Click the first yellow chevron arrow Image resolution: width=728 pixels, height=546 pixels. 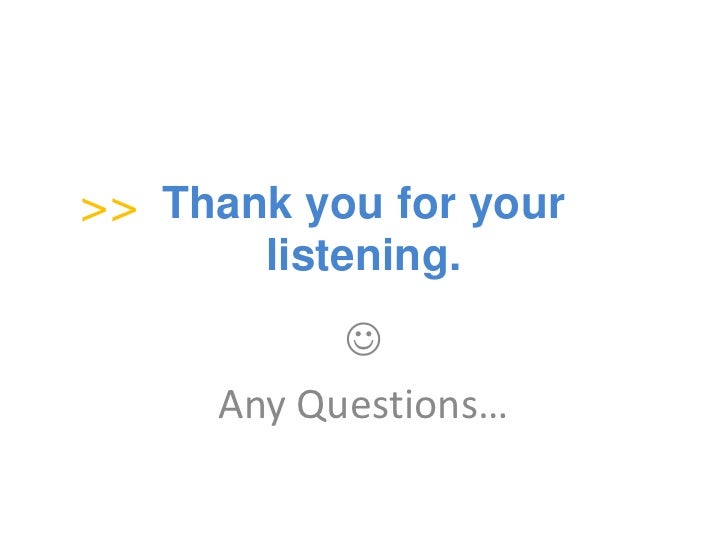click(x=94, y=210)
